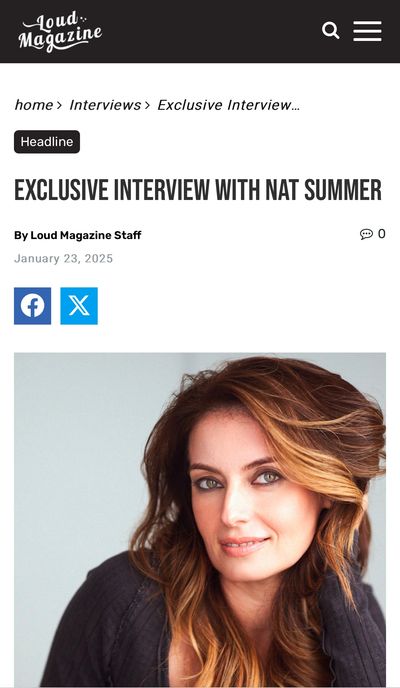Open the search magnifier icon
The image size is (400, 688).
pyautogui.click(x=331, y=31)
